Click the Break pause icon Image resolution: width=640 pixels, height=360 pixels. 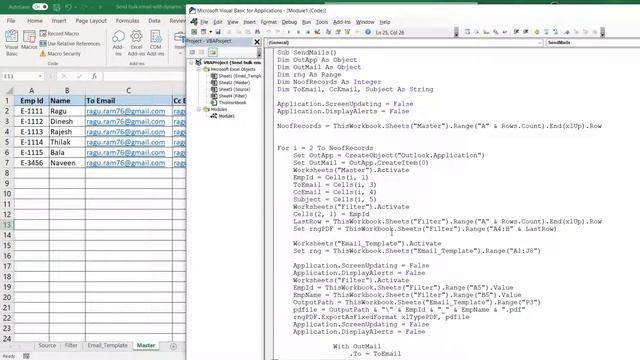click(298, 32)
